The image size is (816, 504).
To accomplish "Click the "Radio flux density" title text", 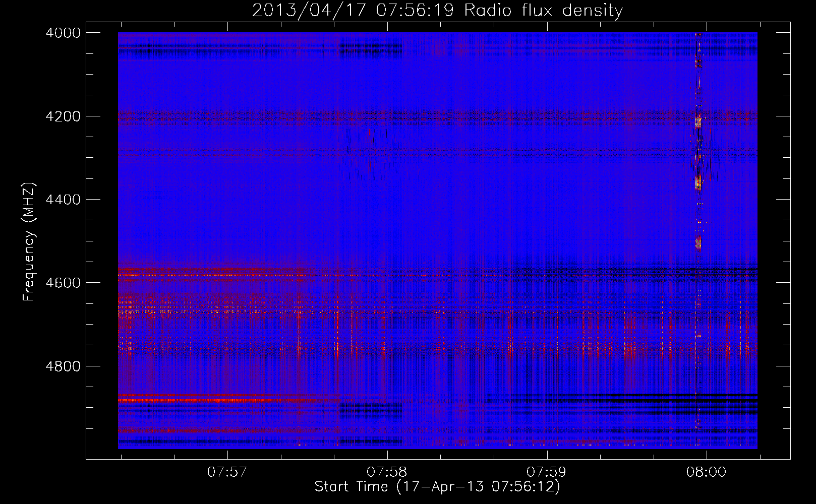I will [x=543, y=10].
